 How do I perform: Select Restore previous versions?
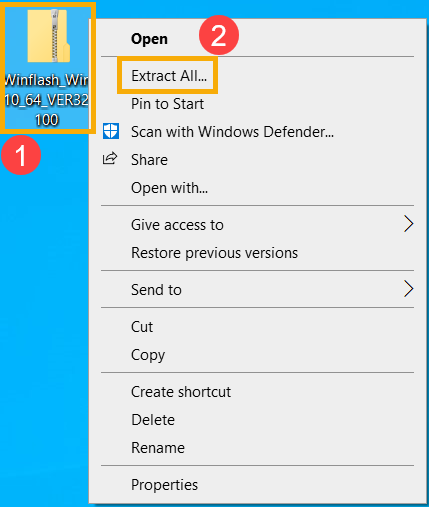pyautogui.click(x=214, y=253)
